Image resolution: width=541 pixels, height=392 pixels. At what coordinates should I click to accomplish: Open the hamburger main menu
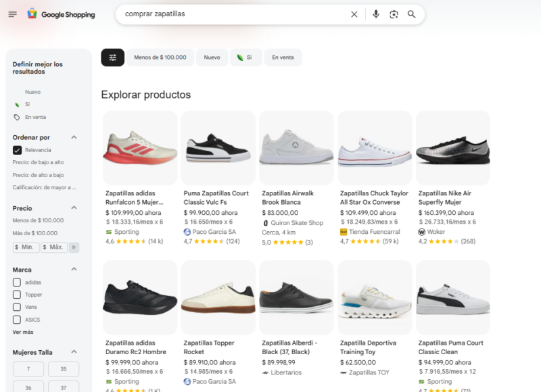12,14
